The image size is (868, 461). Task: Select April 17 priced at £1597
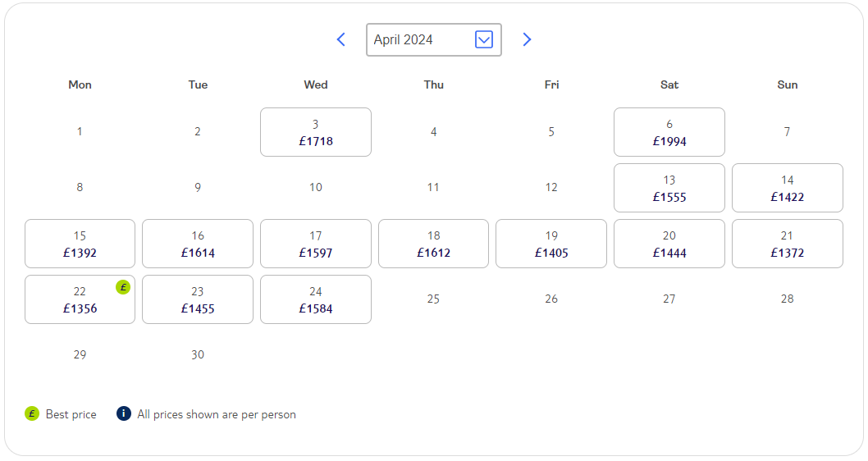(x=316, y=244)
